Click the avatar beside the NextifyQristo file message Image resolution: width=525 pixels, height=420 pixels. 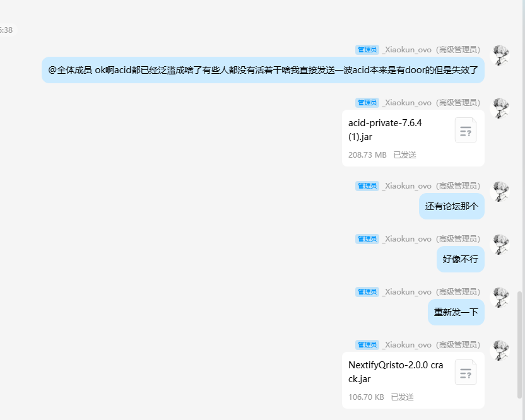[500, 351]
